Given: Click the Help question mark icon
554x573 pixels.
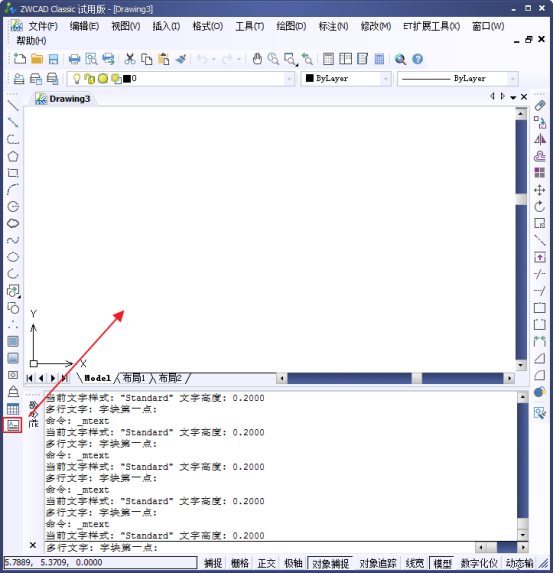Looking at the screenshot, I should 417,59.
